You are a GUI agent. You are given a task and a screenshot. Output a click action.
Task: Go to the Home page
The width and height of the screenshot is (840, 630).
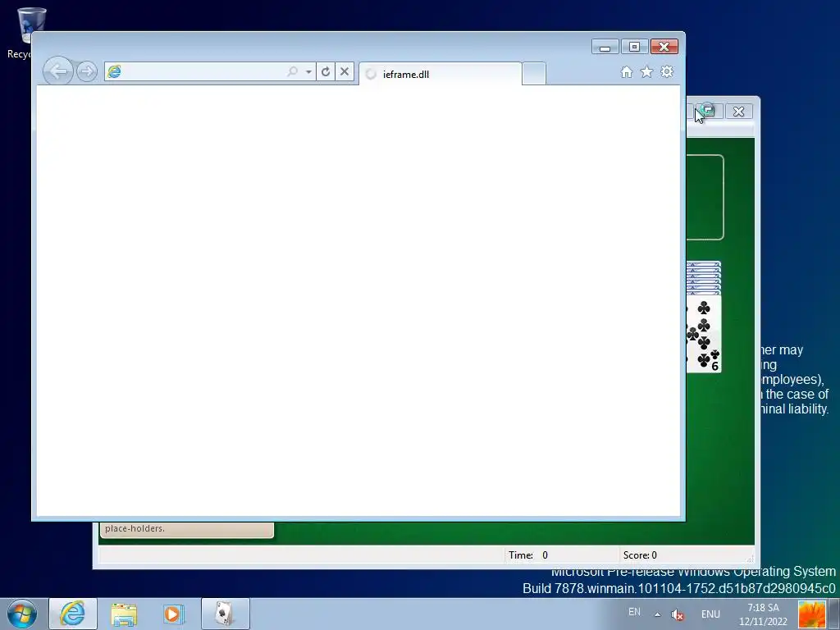click(x=626, y=72)
